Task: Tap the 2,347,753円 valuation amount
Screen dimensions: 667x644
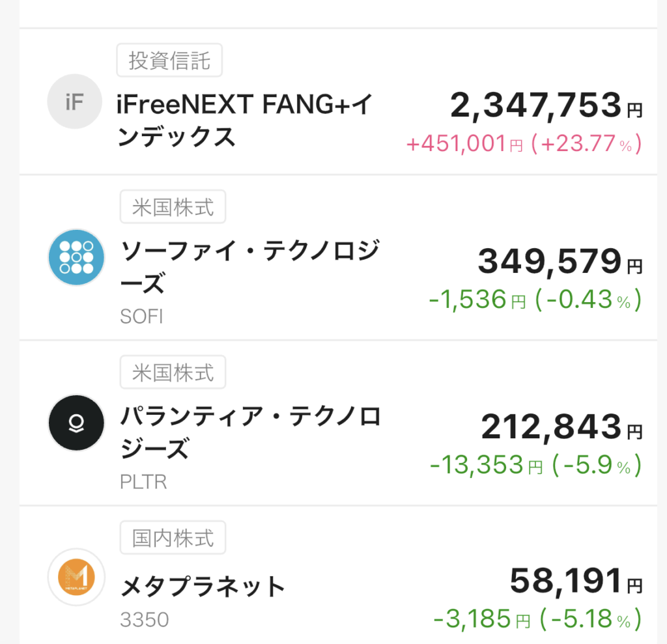Action: 545,106
